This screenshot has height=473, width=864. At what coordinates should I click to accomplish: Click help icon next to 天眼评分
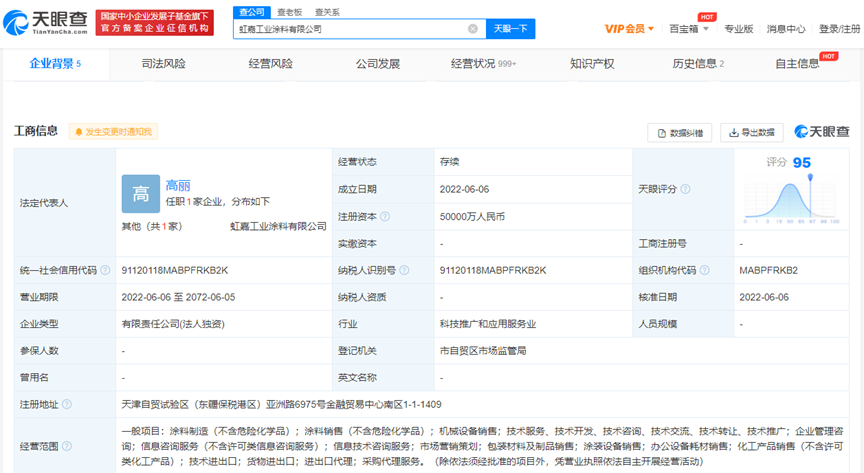(685, 189)
